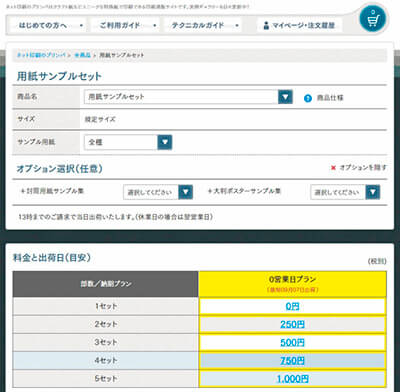Click the 全商品 breadcrumb link
Image resolution: width=400 pixels, height=392 pixels.
82,55
